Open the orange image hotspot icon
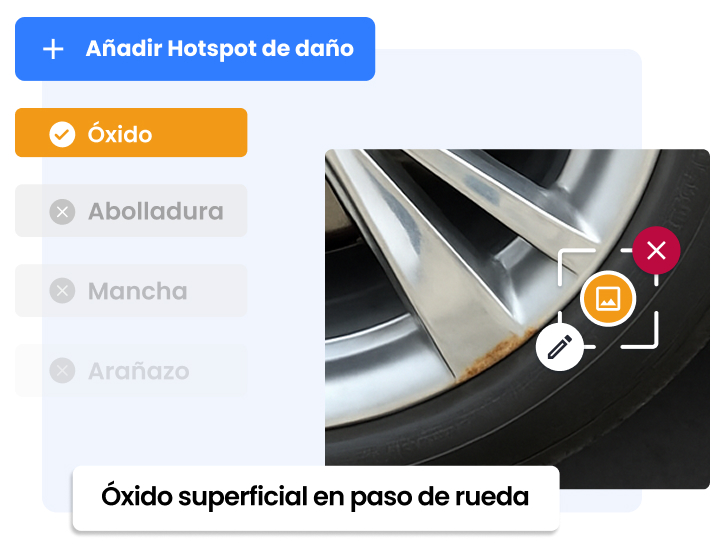The height and width of the screenshot is (558, 724). [x=608, y=299]
